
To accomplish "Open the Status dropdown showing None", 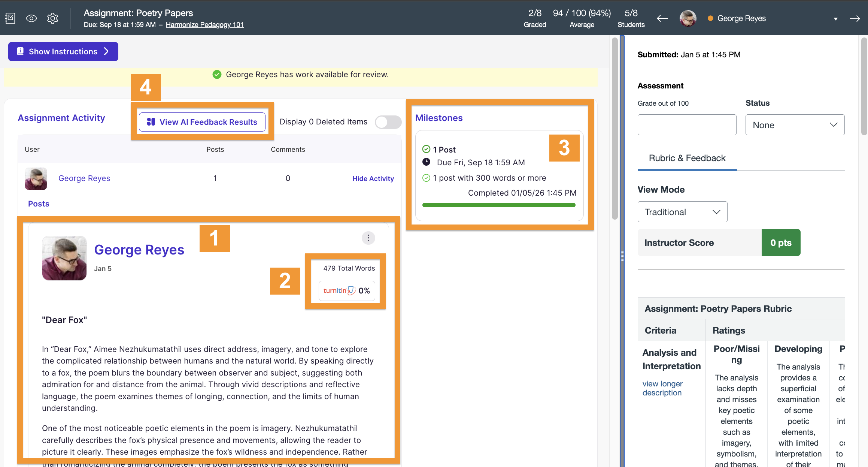I will 795,125.
